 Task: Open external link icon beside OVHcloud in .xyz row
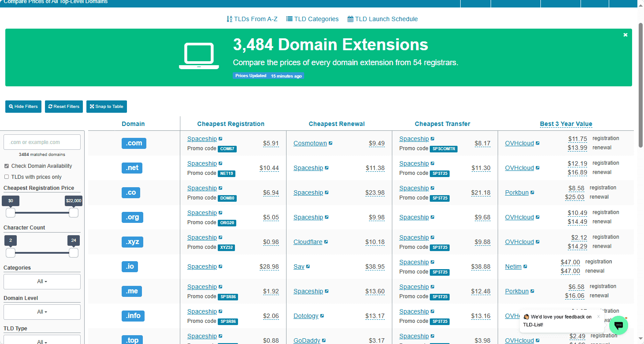pos(538,242)
